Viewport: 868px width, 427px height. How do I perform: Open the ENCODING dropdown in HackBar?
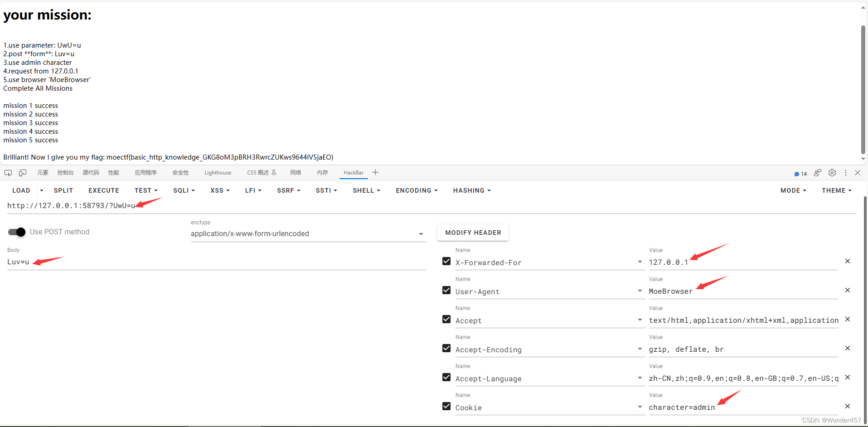click(x=416, y=190)
